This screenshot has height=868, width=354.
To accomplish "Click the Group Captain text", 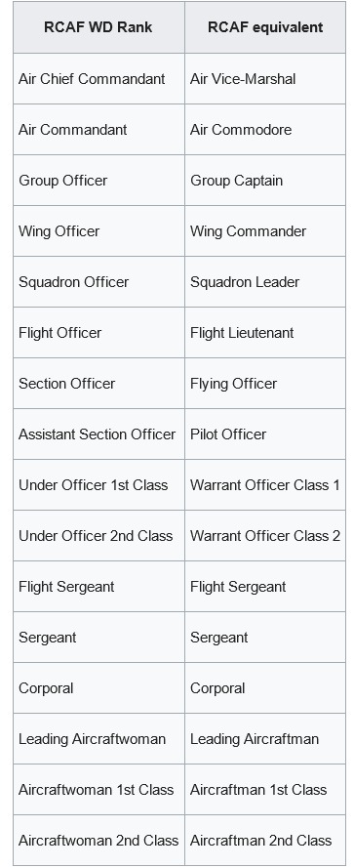I will pos(236,181).
